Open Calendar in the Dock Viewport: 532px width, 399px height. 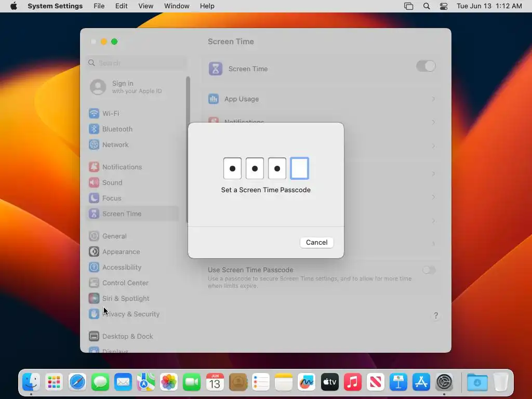coord(215,382)
